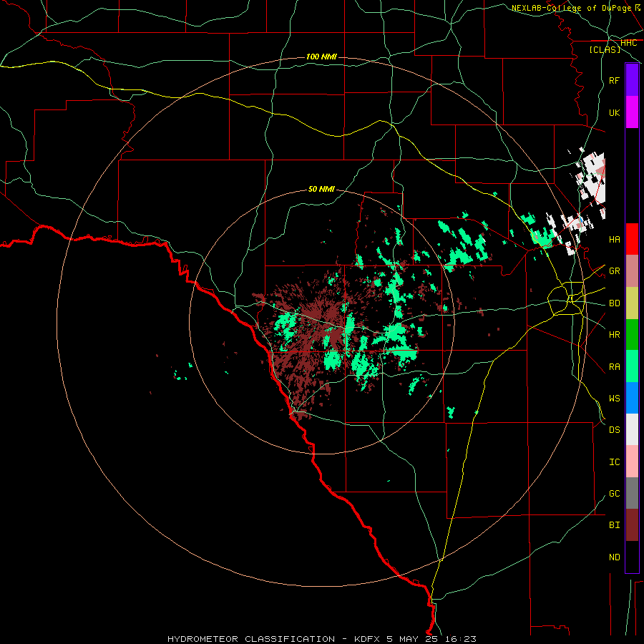Click the 5 MAY 25 date text
Screen dimensions: 644x644
(411, 639)
